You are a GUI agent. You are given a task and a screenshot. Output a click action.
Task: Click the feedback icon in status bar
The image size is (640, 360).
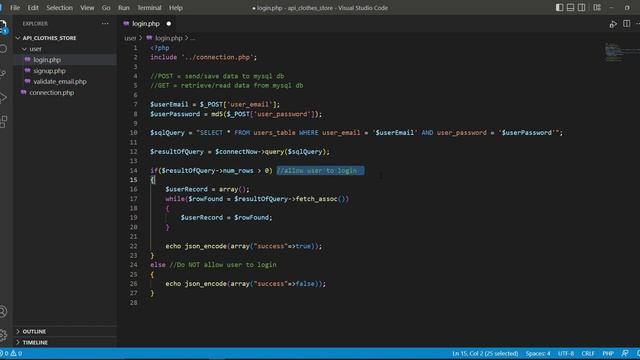625,353
